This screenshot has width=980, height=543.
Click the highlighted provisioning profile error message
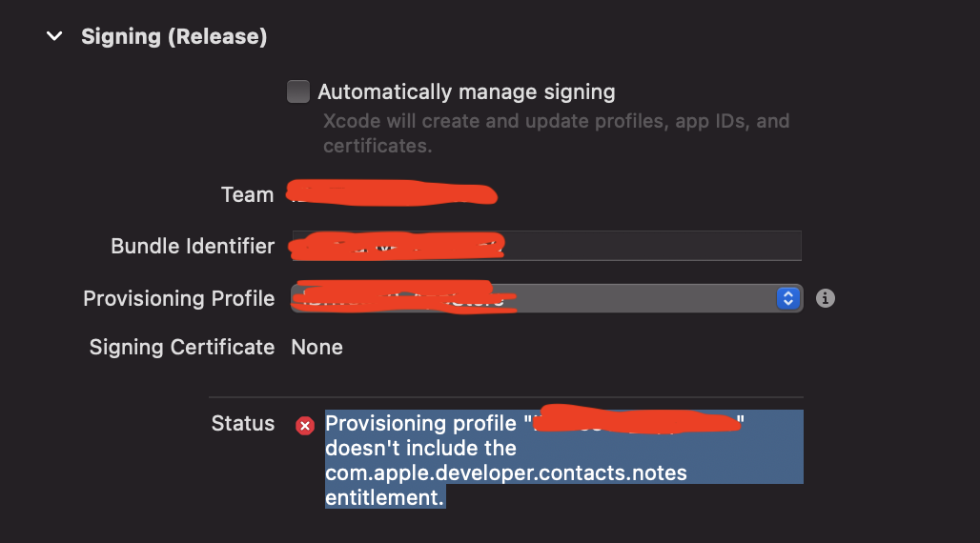[x=563, y=459]
